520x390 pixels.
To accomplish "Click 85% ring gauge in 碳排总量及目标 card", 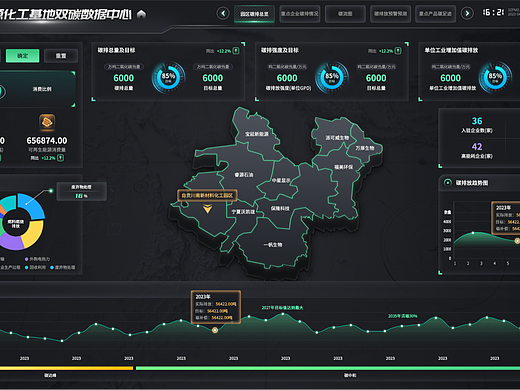I will point(169,77).
